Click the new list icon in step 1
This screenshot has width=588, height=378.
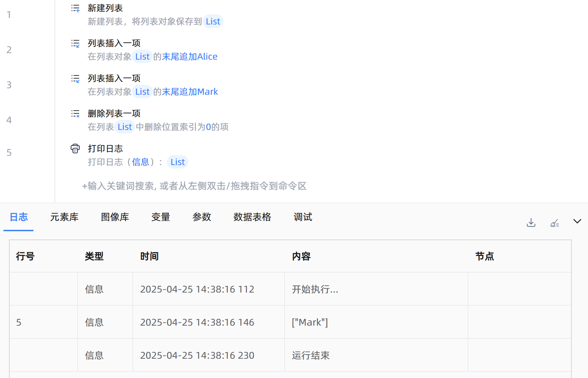pyautogui.click(x=75, y=8)
